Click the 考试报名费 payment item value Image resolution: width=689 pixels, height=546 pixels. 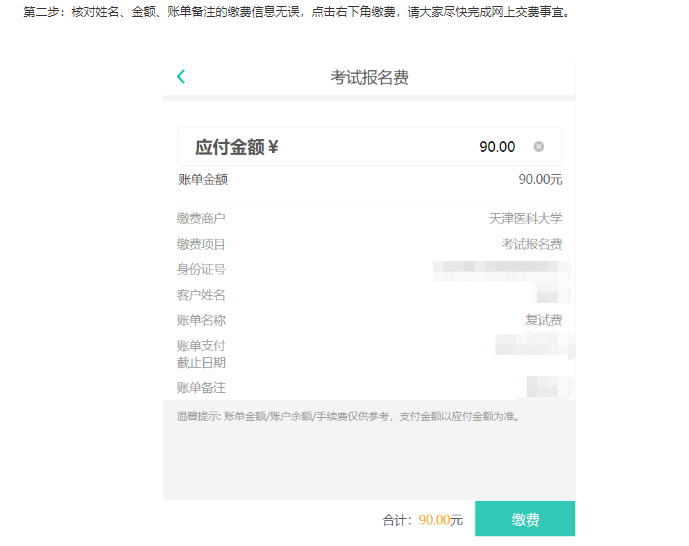tap(531, 244)
